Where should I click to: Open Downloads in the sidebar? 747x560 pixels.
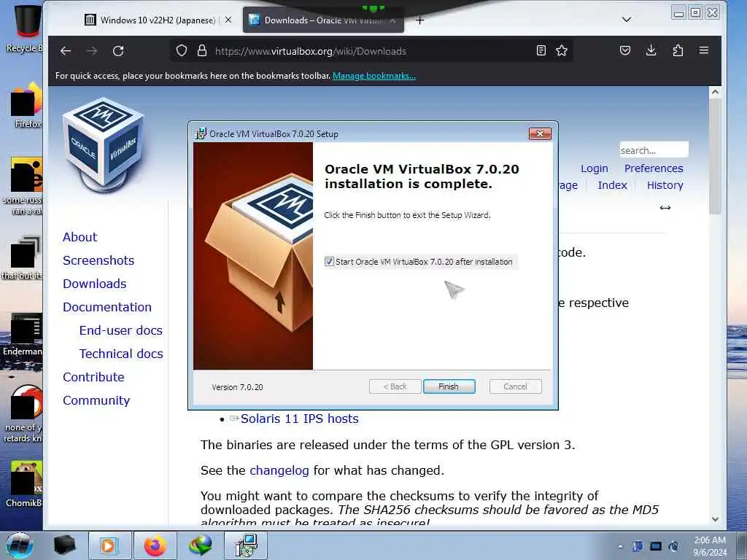[95, 284]
